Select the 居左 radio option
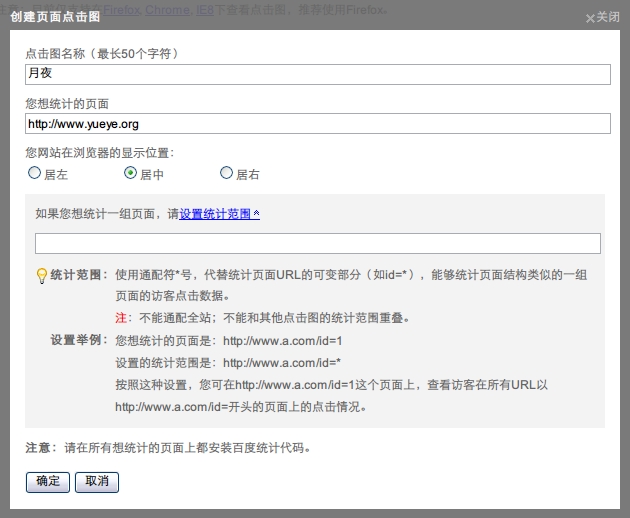The image size is (630, 518). (x=35, y=173)
